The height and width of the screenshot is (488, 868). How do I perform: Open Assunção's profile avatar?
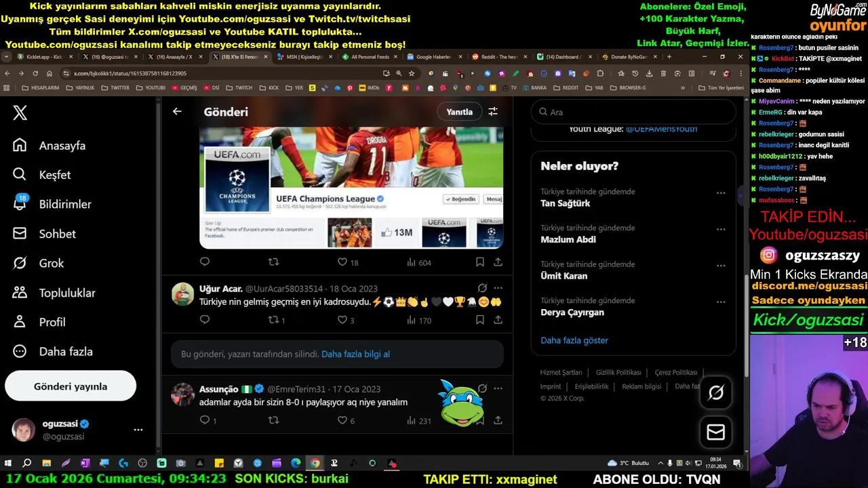tap(183, 394)
